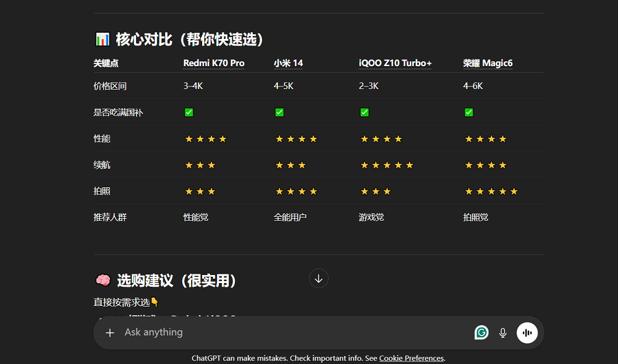Screen dimensions: 618x364
Task: Open the Redmi K70 Pro header link
Action: tap(213, 63)
